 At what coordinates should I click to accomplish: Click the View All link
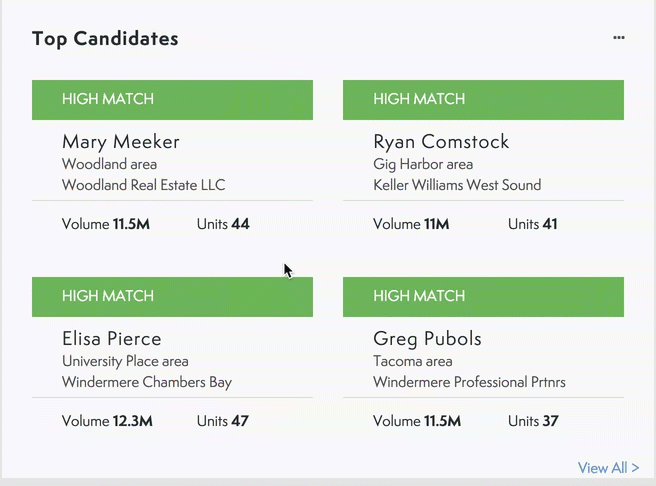click(x=608, y=468)
